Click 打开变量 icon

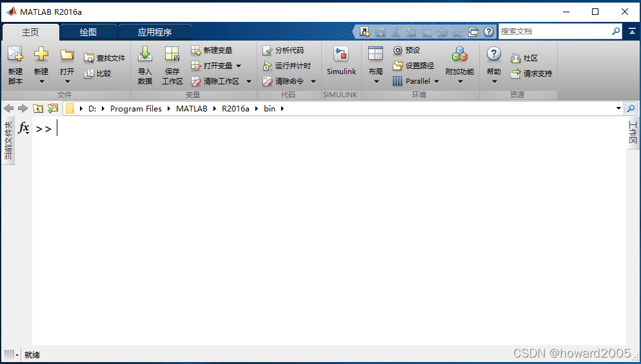(x=196, y=66)
